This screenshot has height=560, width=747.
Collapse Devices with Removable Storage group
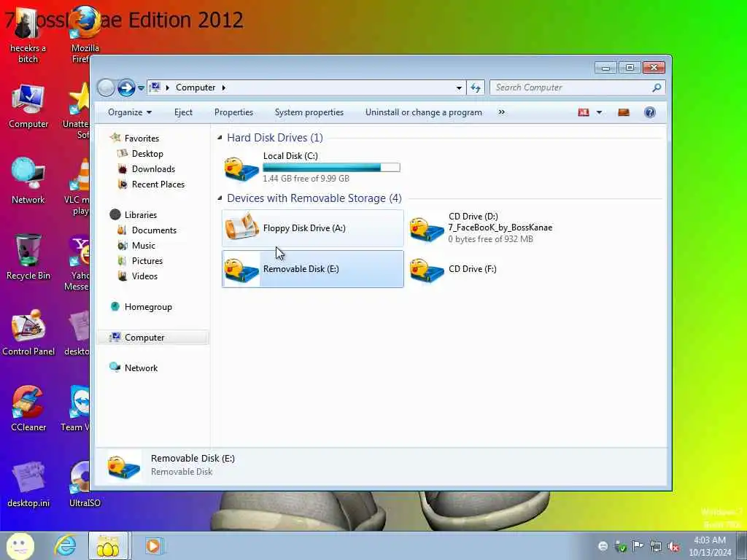pos(220,198)
